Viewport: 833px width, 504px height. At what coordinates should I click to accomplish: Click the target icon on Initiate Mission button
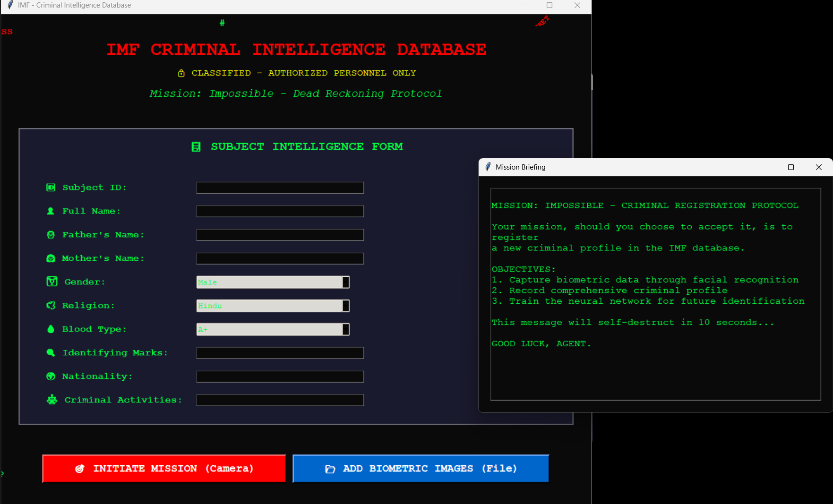coord(80,469)
